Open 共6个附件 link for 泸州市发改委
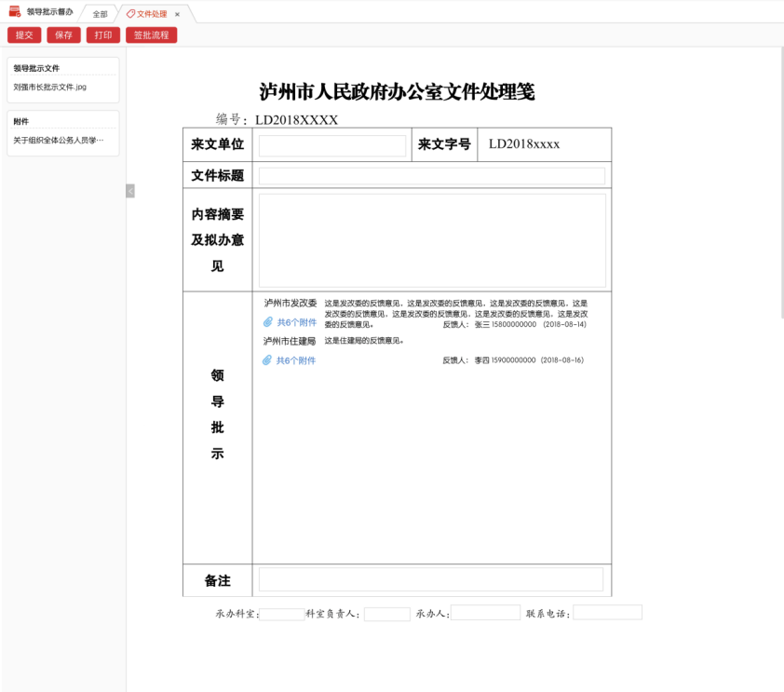 [297, 322]
